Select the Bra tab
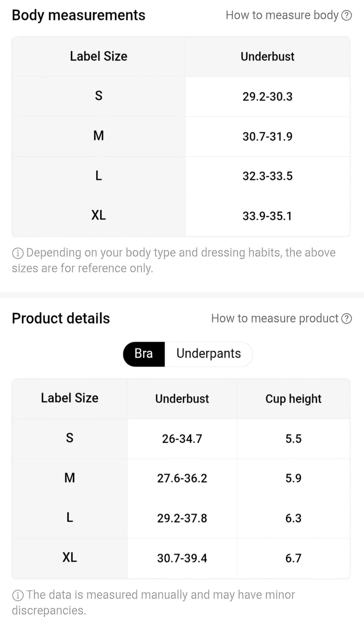The width and height of the screenshot is (364, 621). point(144,354)
